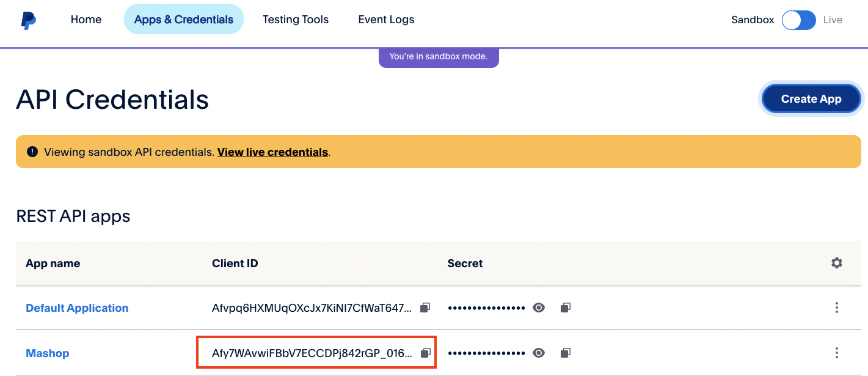
Task: Click the PayPal logo icon
Action: tap(28, 20)
